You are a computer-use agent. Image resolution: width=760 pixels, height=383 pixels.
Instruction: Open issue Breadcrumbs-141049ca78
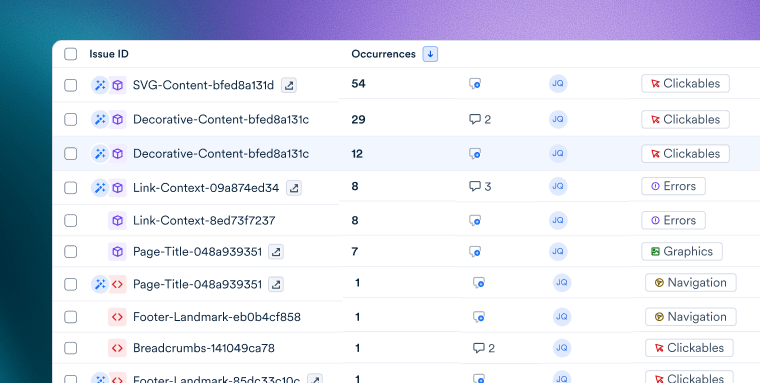[x=204, y=348]
